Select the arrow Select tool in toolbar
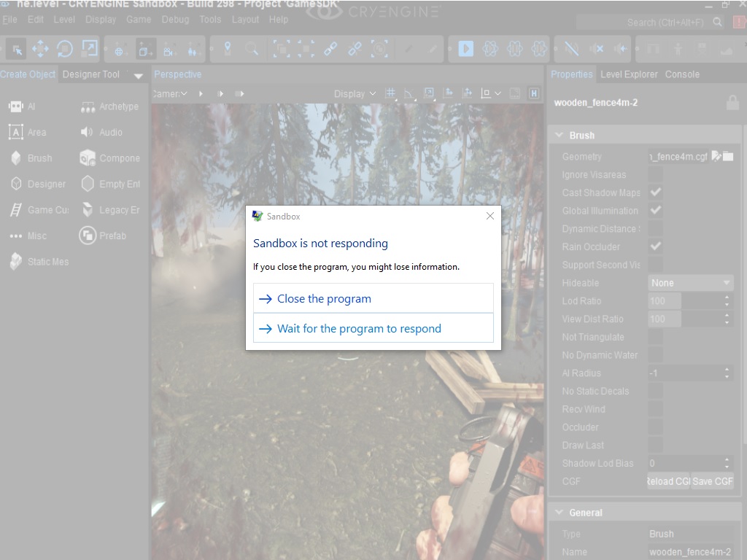The width and height of the screenshot is (747, 560). 18,49
